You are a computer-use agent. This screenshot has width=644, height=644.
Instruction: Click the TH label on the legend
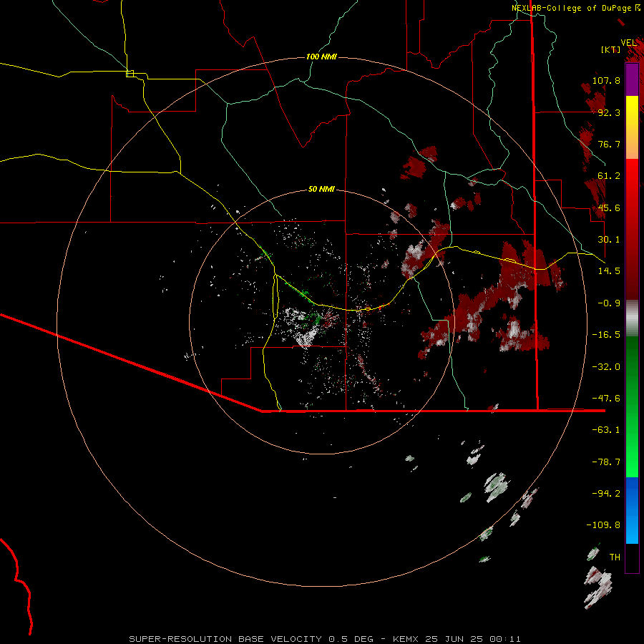click(615, 557)
